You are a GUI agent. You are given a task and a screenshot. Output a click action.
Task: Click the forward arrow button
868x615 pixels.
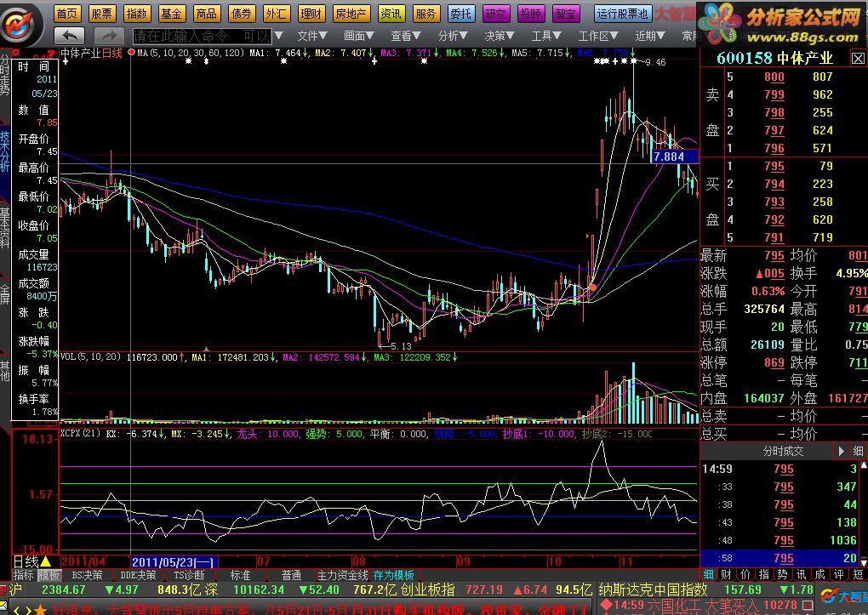click(x=110, y=36)
